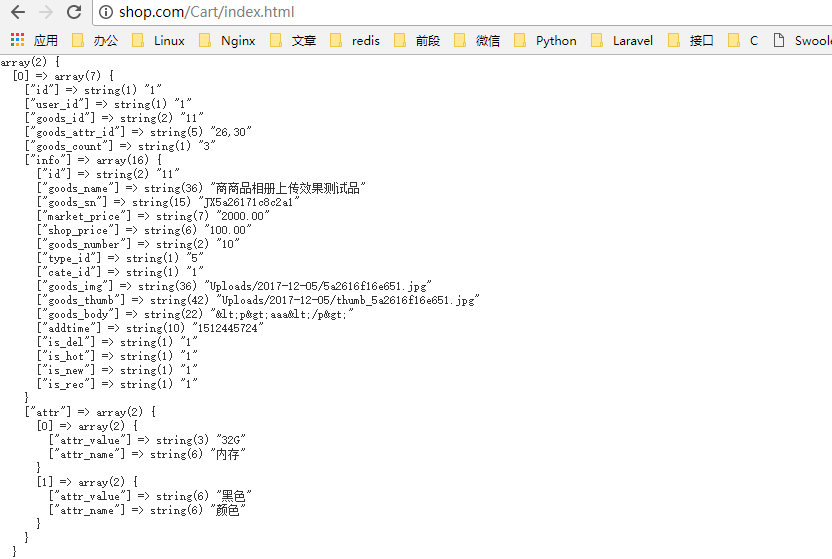Reload the current page
The height and width of the screenshot is (559, 832).
[74, 13]
